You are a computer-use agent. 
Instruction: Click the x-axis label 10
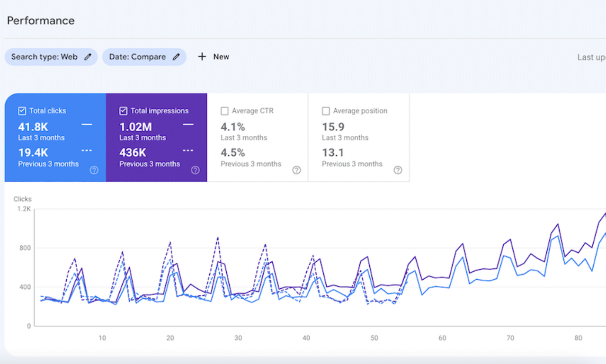(102, 338)
